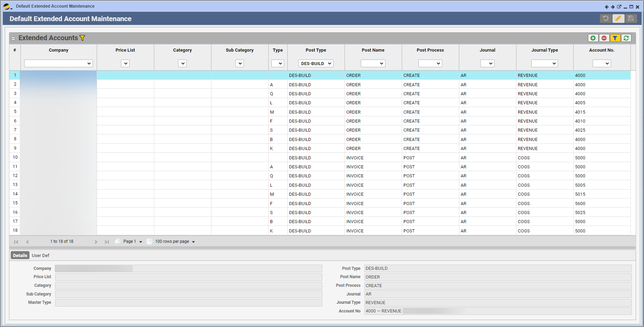Toggle the yellow filter button in grid toolbar
644x327 pixels.
point(615,38)
